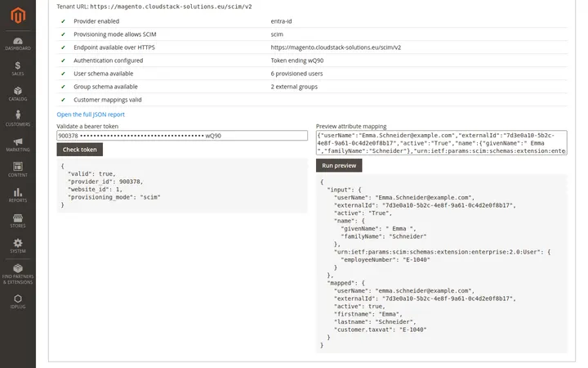588x368 pixels.
Task: Click the Check token button
Action: [x=79, y=150]
